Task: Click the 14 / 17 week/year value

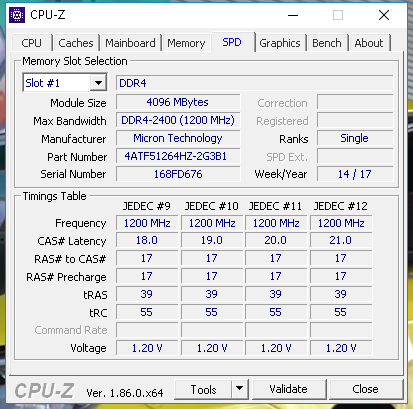Action: (x=355, y=174)
